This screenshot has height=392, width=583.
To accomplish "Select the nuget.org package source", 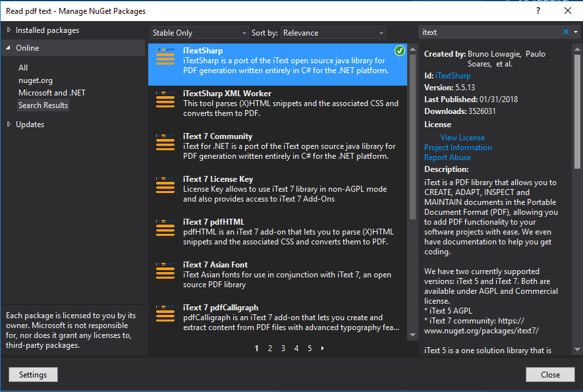I will pos(37,80).
